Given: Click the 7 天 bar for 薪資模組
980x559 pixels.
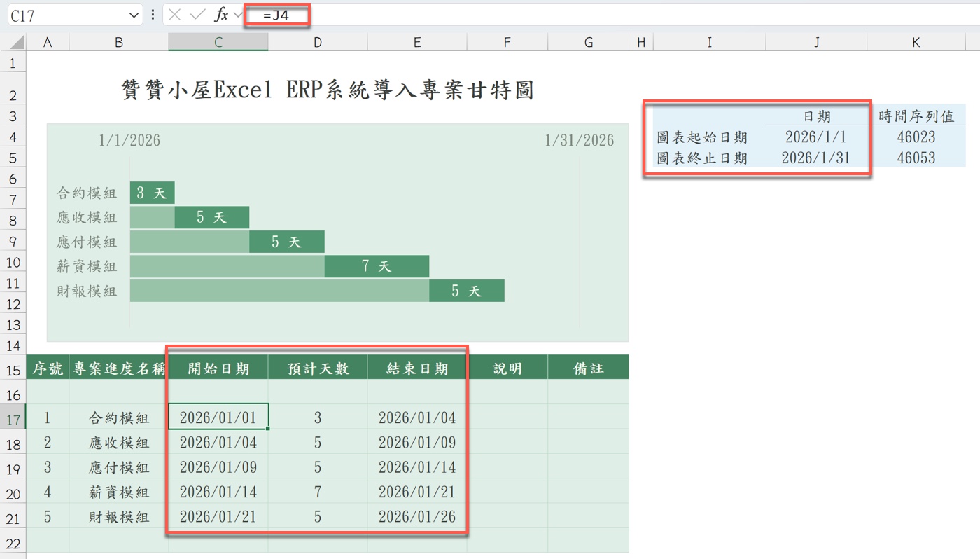Looking at the screenshot, I should (x=377, y=266).
